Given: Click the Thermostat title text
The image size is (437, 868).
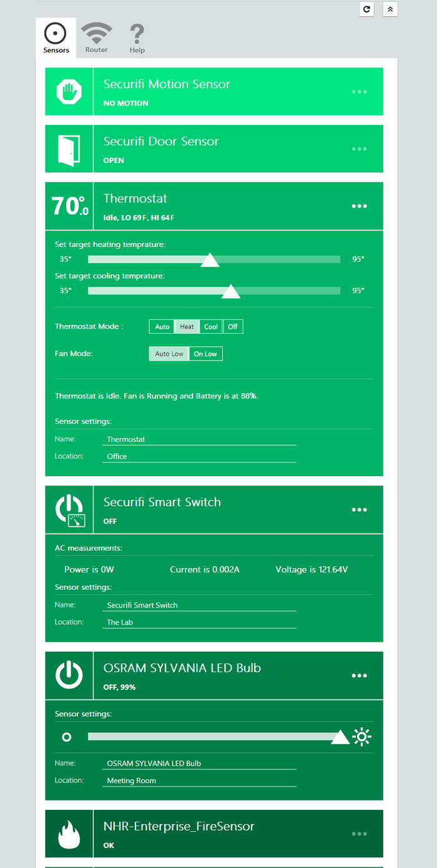Looking at the screenshot, I should 135,199.
